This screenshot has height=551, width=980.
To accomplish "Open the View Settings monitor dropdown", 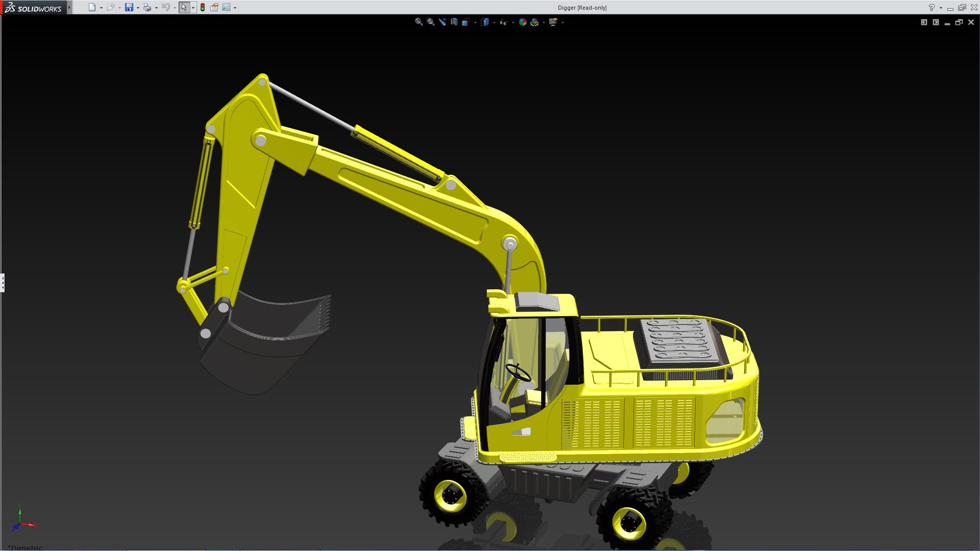I will (x=553, y=22).
